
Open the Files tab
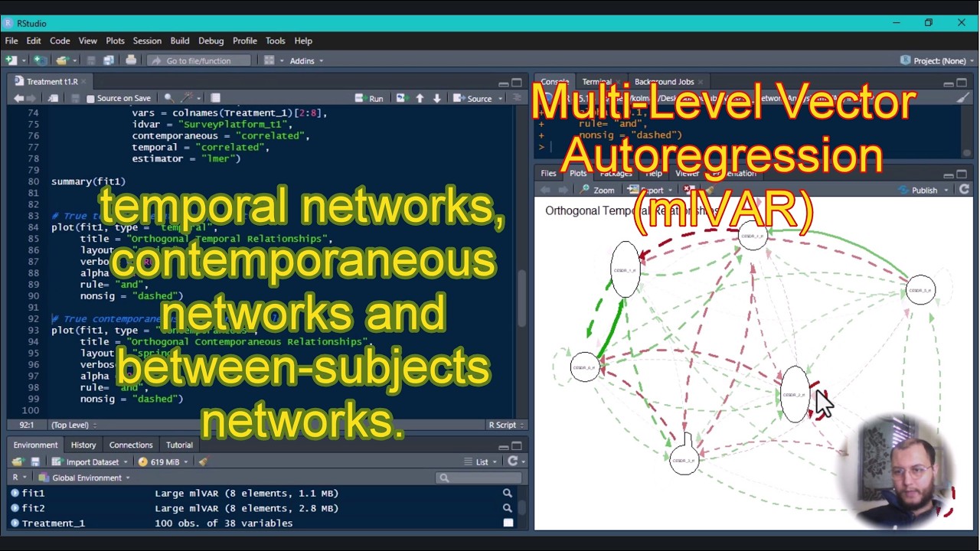(548, 173)
